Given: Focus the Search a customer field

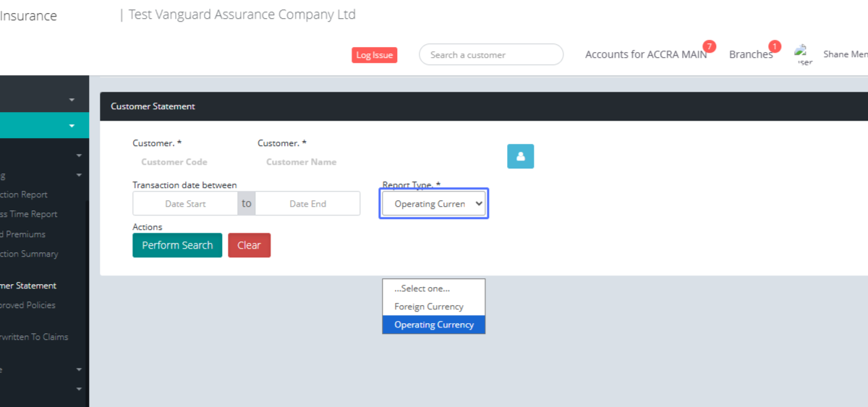Looking at the screenshot, I should 490,55.
